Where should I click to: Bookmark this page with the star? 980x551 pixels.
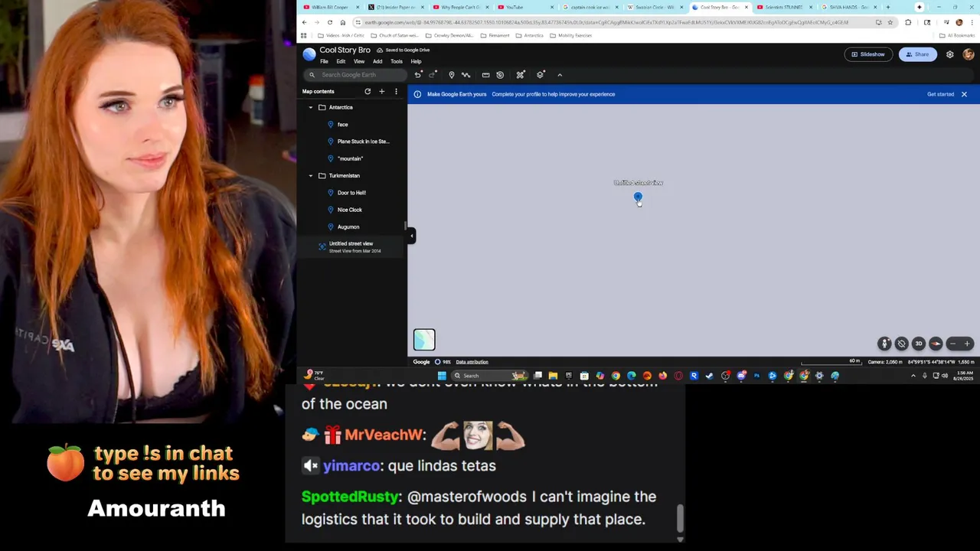tap(890, 22)
